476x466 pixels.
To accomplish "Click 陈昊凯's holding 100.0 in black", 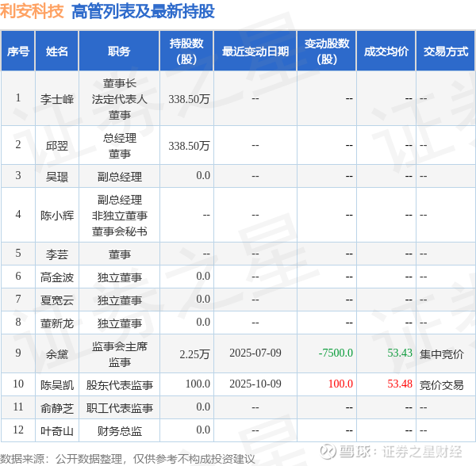I will [198, 384].
